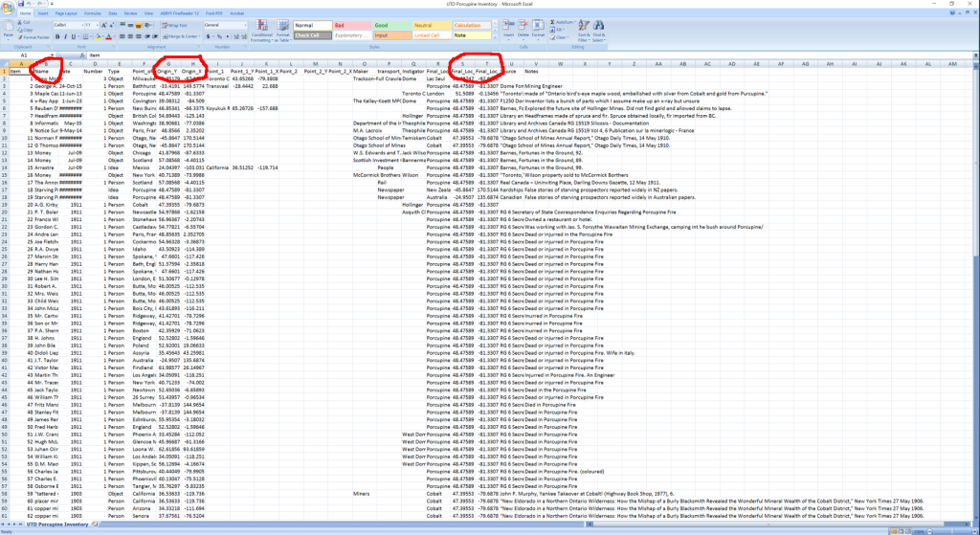This screenshot has height=535, width=980.
Task: Copy the selection
Action: pos(26,30)
